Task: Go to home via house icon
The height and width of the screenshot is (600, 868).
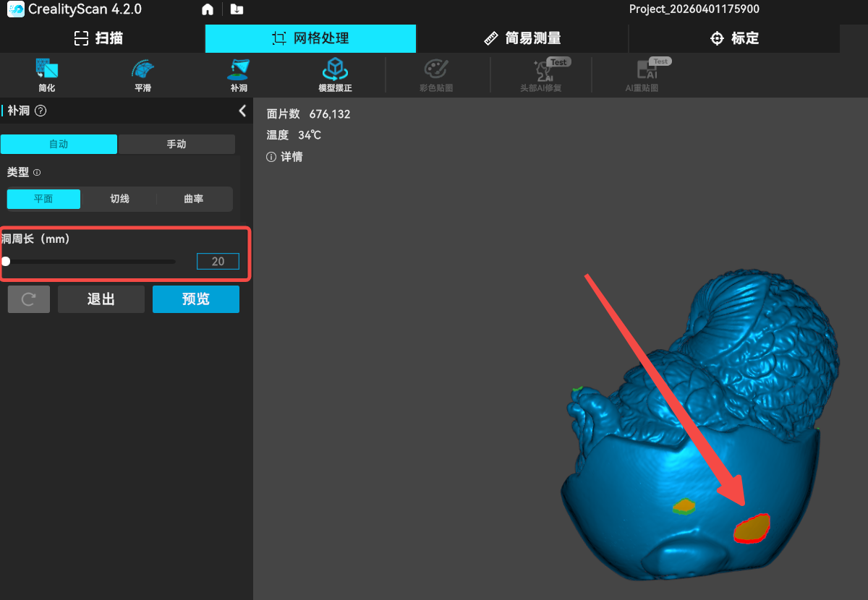Action: point(208,9)
